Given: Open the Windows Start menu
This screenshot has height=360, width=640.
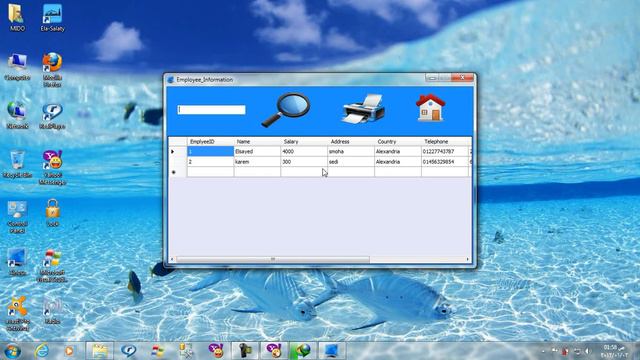Looking at the screenshot, I should pyautogui.click(x=13, y=351).
